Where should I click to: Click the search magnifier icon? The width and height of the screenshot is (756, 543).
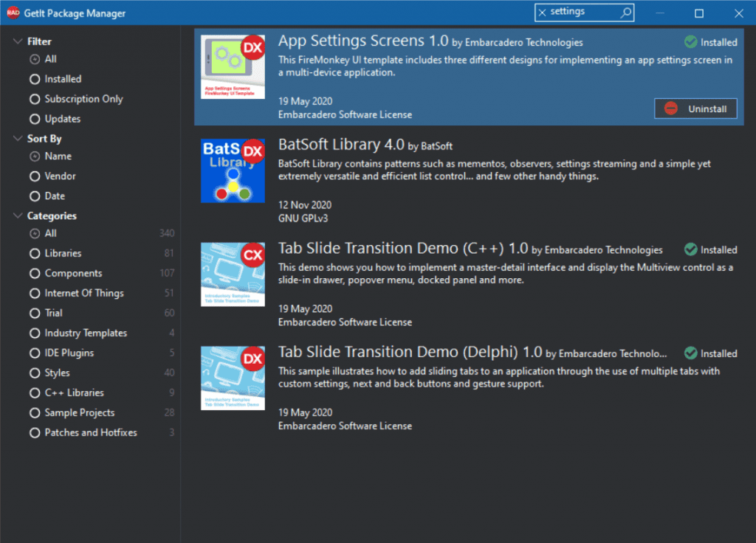tap(625, 13)
